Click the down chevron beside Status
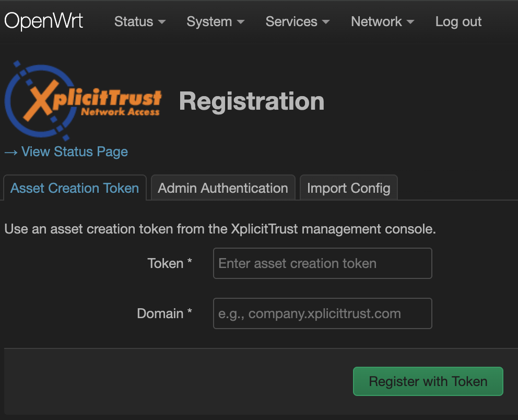518x420 pixels. (161, 22)
